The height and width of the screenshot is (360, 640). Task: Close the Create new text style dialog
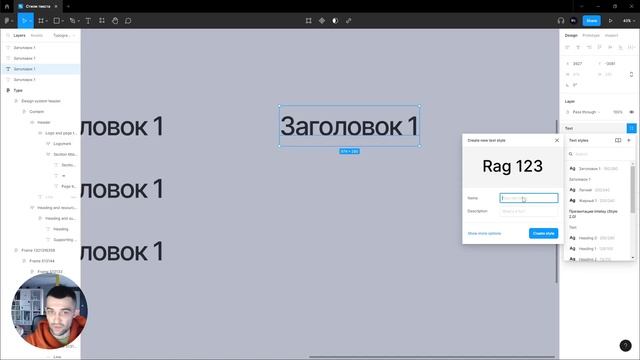pyautogui.click(x=557, y=140)
